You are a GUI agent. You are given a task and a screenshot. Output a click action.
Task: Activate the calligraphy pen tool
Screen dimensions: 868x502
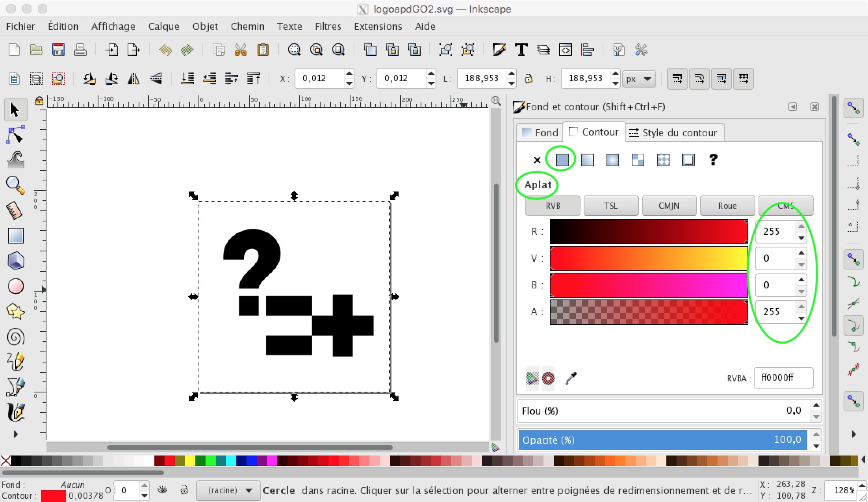point(15,412)
